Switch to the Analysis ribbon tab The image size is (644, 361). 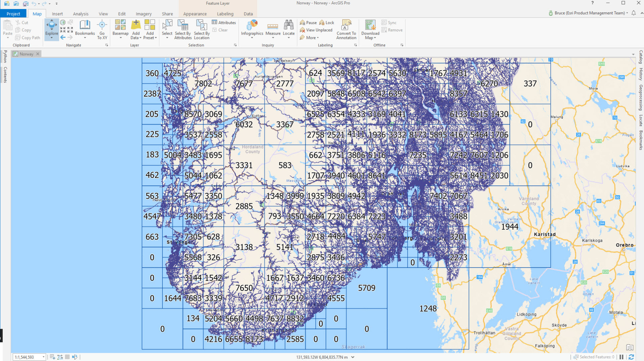(x=80, y=14)
